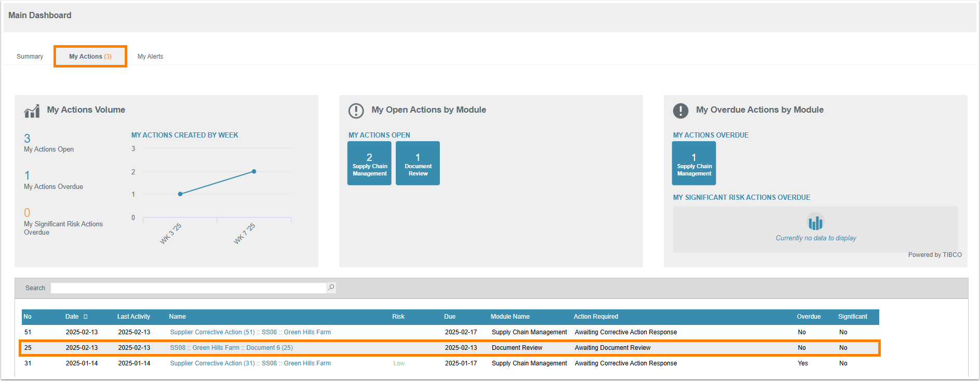
Task: Click the search magnifier icon
Action: (331, 288)
